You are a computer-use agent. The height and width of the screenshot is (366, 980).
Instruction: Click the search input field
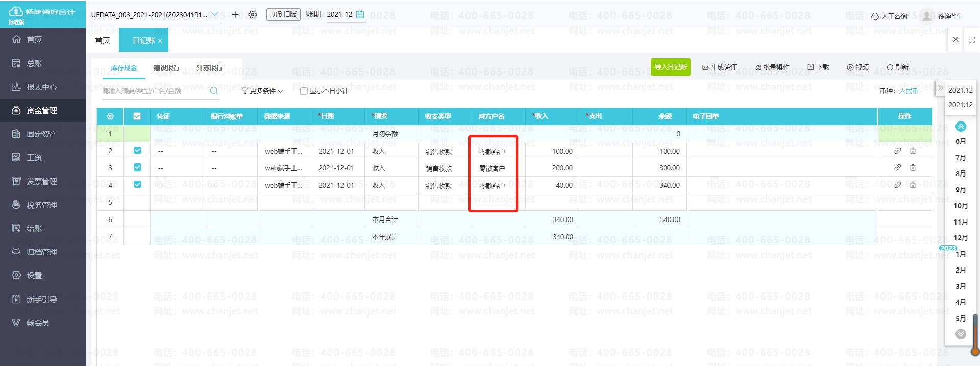click(x=153, y=91)
